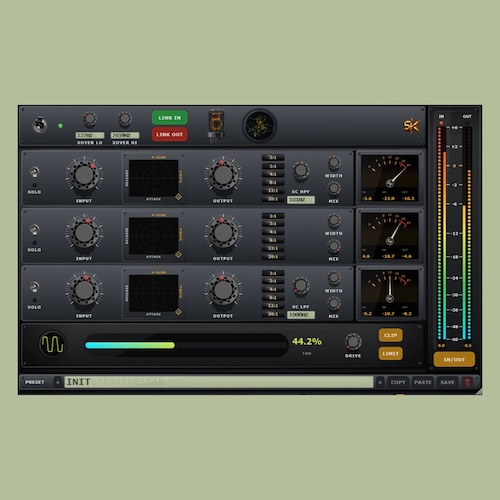Flip the SOLO switch on the top band
Viewport: 500px width, 500px height.
34,172
